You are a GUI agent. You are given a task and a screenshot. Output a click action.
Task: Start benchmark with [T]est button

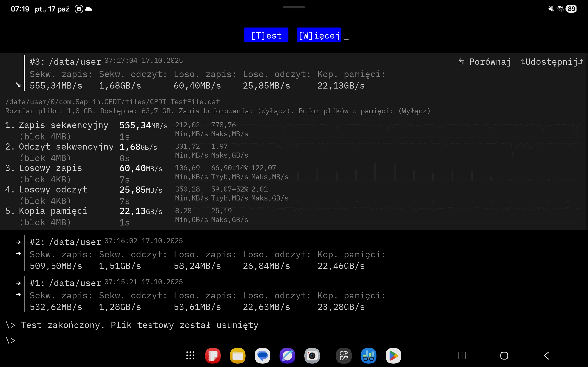(266, 35)
